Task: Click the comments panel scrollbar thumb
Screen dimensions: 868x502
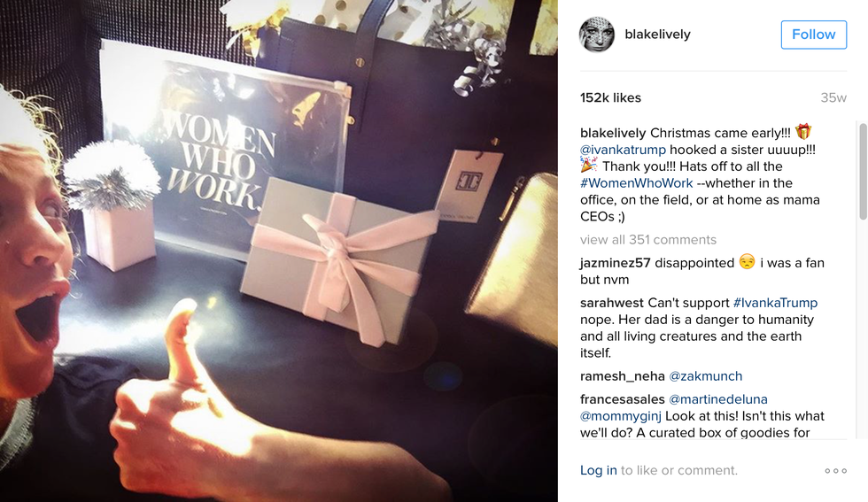Action: point(863,172)
